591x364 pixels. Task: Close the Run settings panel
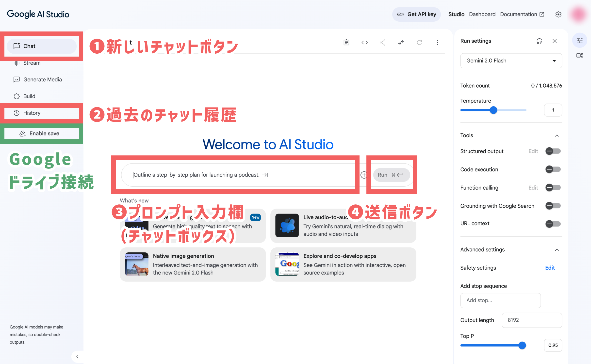[555, 41]
